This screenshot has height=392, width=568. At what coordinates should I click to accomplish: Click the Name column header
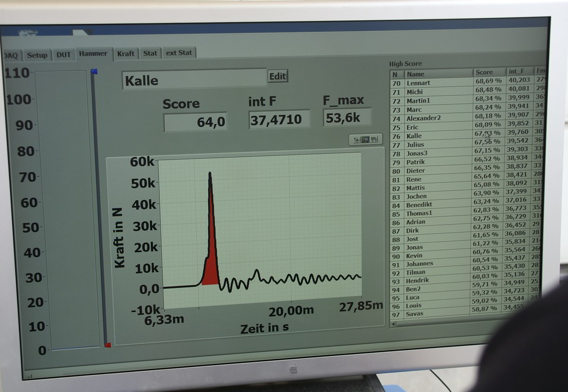(x=438, y=74)
